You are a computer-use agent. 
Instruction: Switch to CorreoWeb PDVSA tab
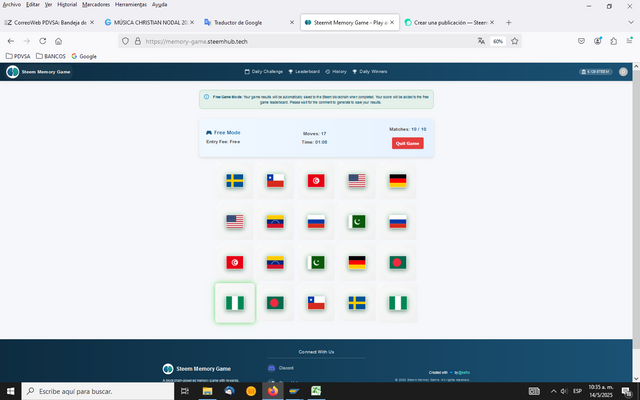(49, 22)
